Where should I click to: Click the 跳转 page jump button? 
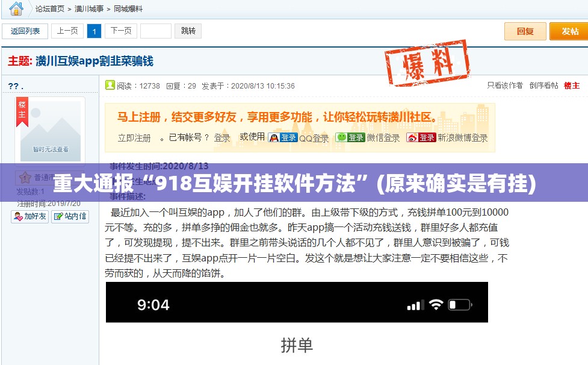click(x=188, y=31)
